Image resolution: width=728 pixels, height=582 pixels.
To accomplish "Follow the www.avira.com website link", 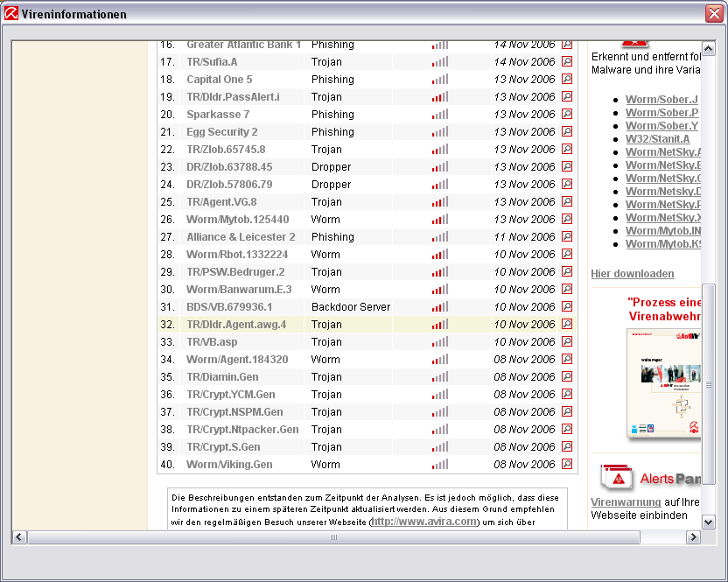I will [x=424, y=522].
